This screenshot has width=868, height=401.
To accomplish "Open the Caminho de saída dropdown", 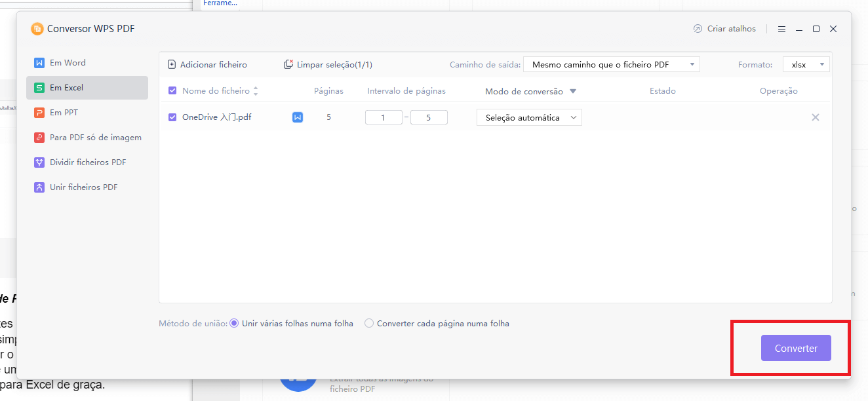I will point(610,64).
